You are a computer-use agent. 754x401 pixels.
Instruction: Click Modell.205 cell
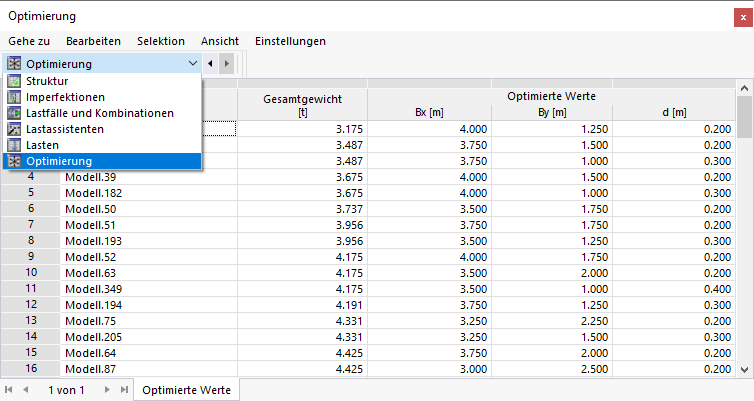pyautogui.click(x=149, y=337)
